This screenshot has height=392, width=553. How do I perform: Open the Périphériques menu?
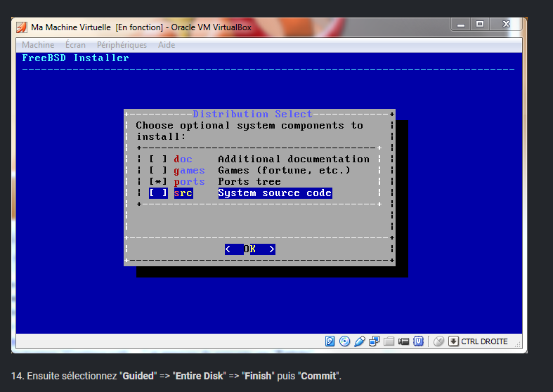122,45
